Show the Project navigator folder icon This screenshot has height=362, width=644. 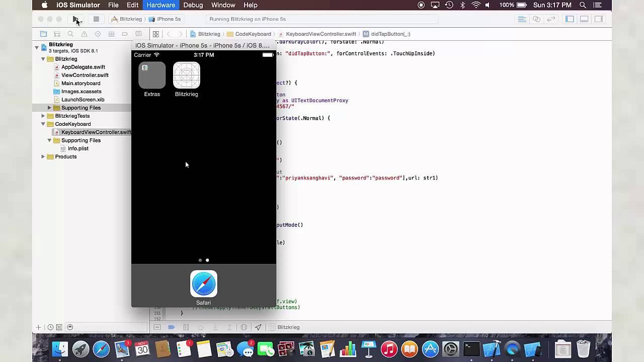(43, 34)
